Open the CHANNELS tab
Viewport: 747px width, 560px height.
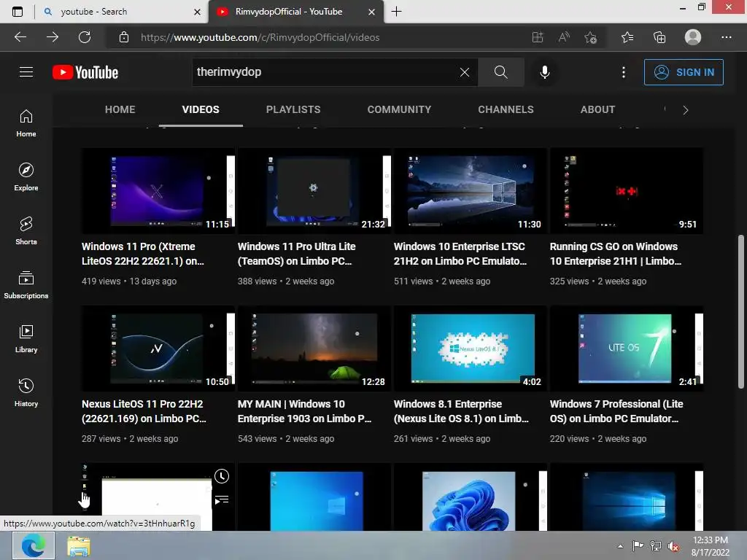pyautogui.click(x=506, y=109)
